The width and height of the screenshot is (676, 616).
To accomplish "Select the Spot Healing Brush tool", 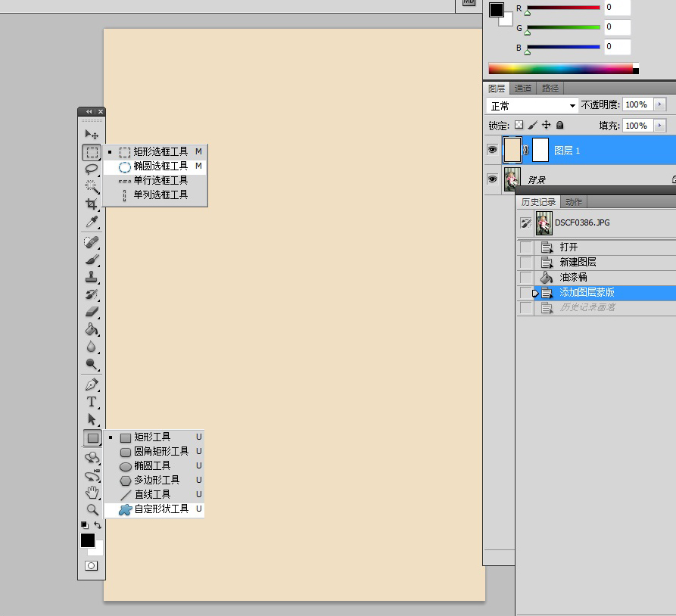I will [92, 242].
